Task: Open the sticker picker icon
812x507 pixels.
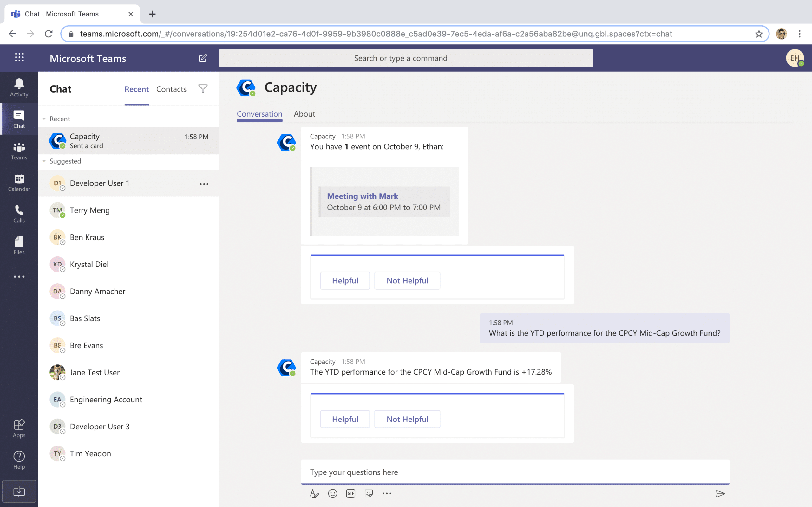Action: coord(369,493)
